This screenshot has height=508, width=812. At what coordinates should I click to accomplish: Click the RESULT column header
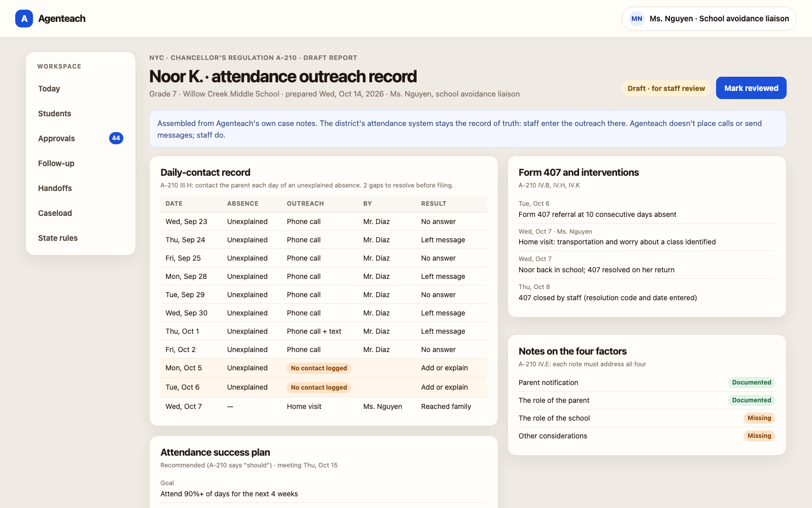coord(433,204)
